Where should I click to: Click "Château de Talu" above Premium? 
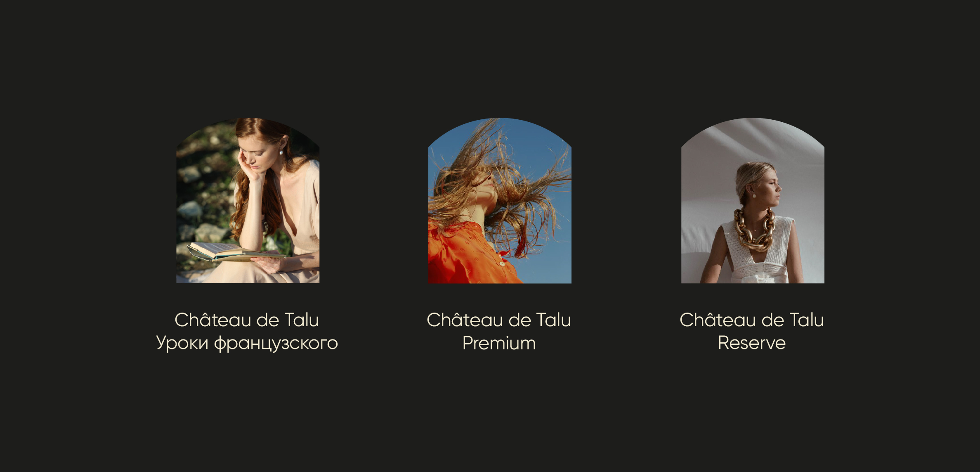click(499, 320)
